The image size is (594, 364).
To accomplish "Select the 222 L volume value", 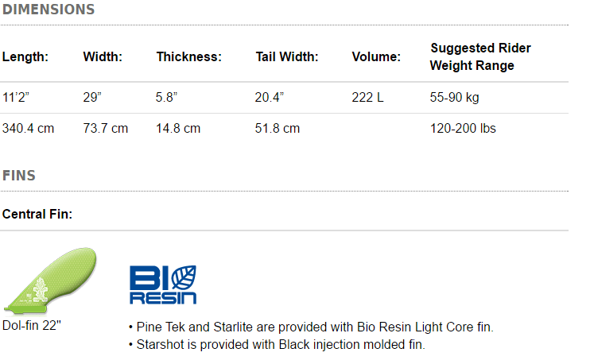I will point(367,97).
